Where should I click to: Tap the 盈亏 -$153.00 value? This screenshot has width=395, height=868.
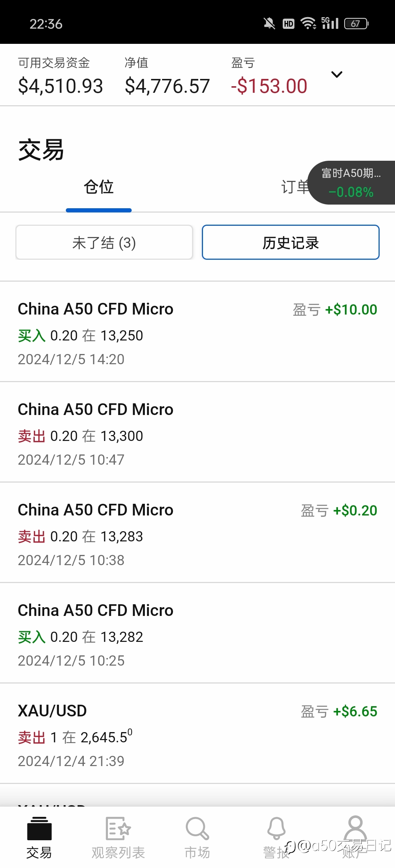pyautogui.click(x=269, y=86)
